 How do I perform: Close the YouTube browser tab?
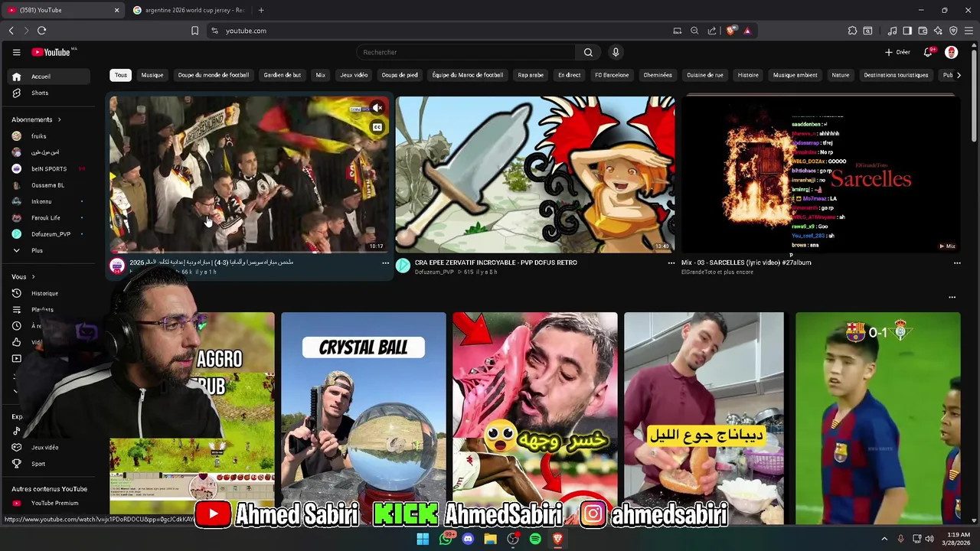[116, 10]
